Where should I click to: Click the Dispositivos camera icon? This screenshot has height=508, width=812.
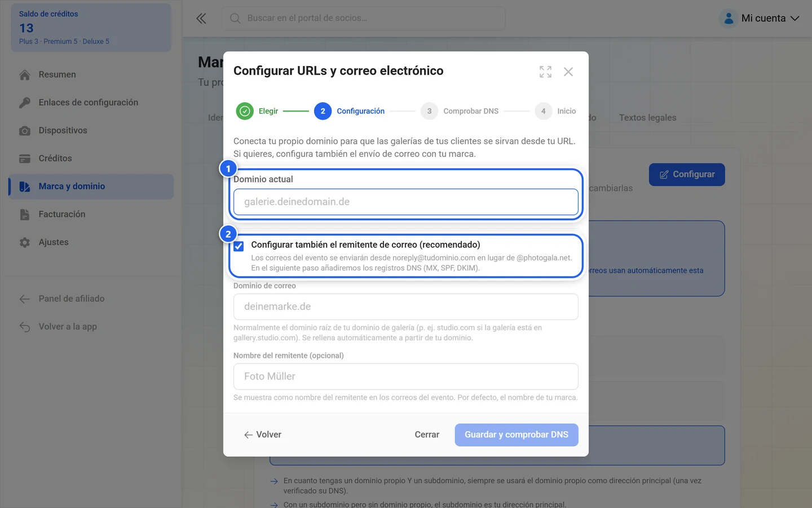[25, 130]
